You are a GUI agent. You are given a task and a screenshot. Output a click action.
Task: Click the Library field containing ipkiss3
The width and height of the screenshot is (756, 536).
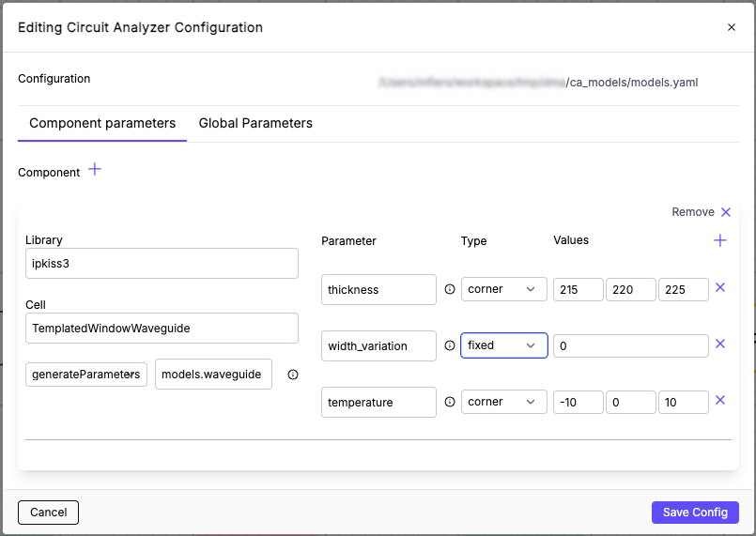pos(162,264)
